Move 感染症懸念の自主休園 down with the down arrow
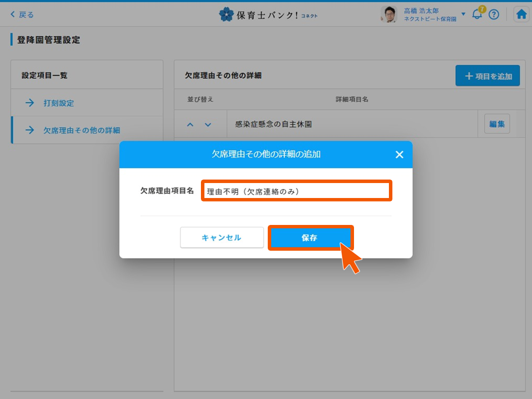Screen dimensions: 532x399 [208, 125]
